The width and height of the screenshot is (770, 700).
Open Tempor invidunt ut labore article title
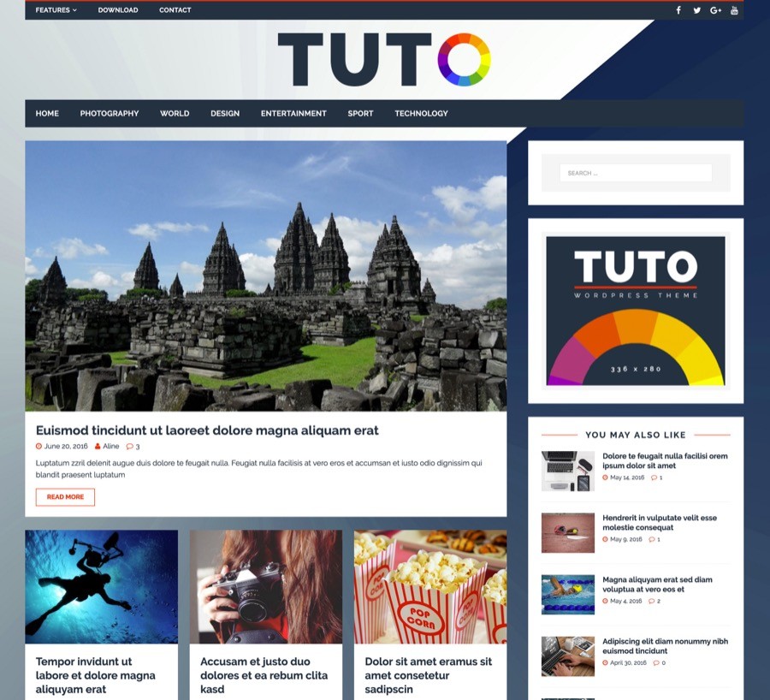tap(95, 675)
